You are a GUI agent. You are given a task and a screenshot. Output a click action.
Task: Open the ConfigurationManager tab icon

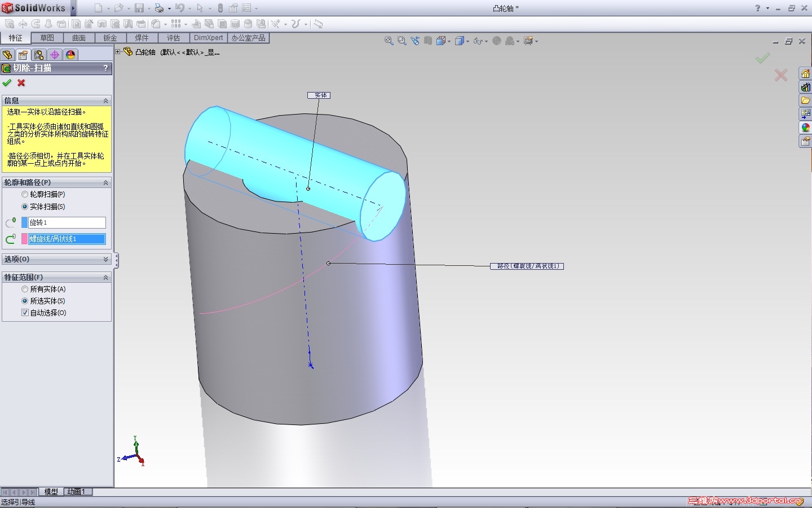(39, 55)
